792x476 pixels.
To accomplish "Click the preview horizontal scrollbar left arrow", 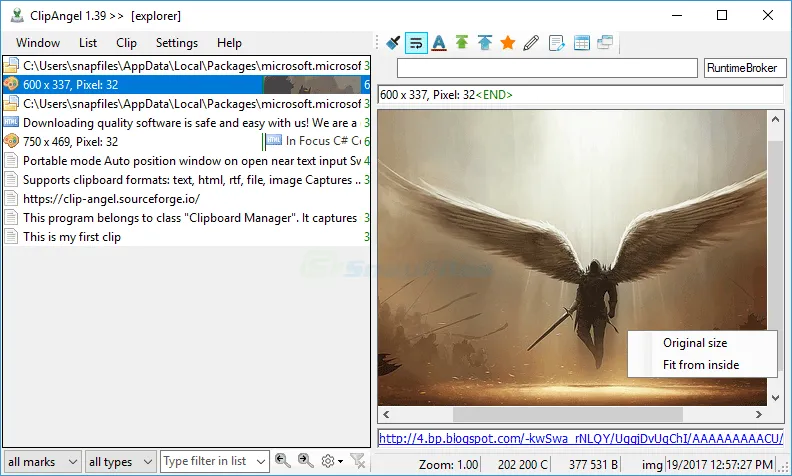I will 386,414.
